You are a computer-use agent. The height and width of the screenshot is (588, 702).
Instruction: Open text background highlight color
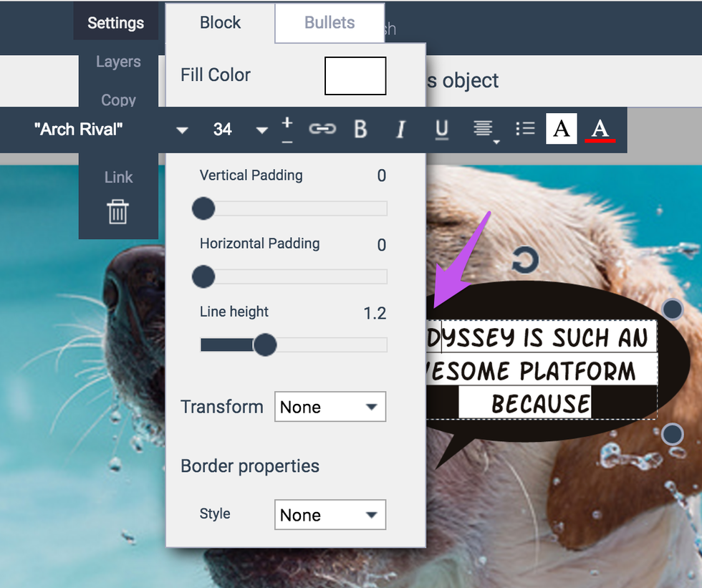click(562, 129)
